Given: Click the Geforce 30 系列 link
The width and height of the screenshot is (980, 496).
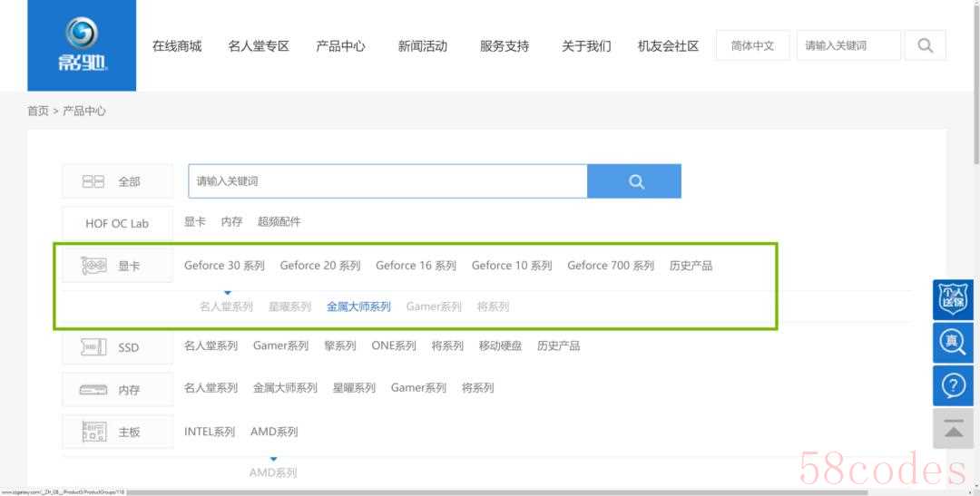Looking at the screenshot, I should [x=224, y=266].
